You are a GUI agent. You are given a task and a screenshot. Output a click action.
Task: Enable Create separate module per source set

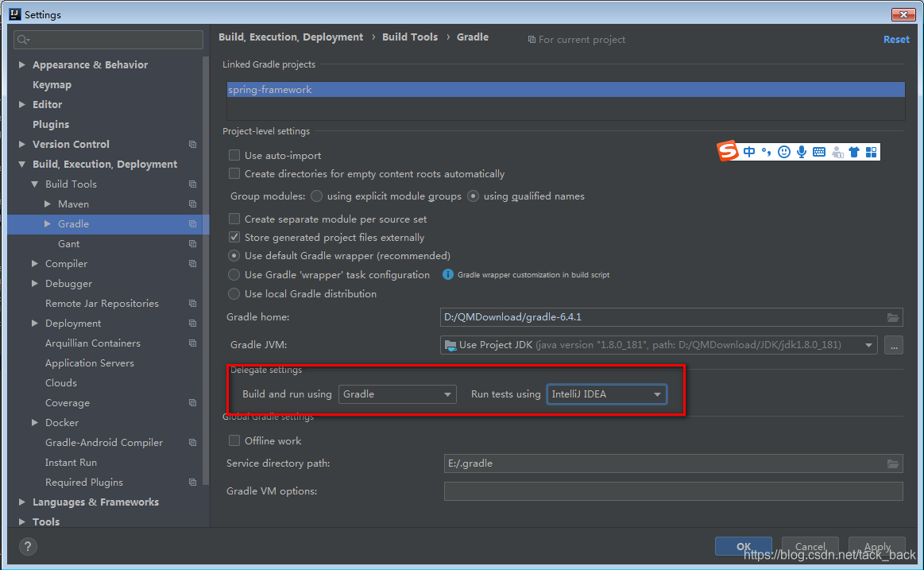234,219
